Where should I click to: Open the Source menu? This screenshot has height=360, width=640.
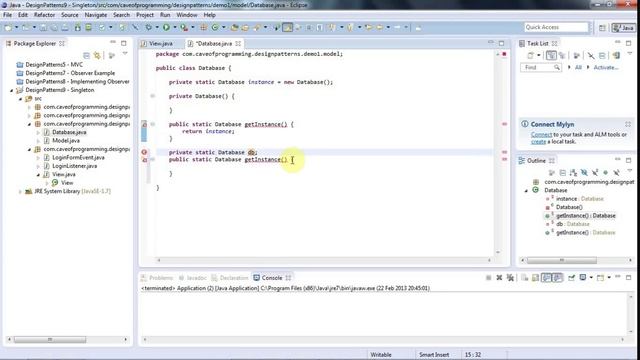pyautogui.click(x=70, y=15)
